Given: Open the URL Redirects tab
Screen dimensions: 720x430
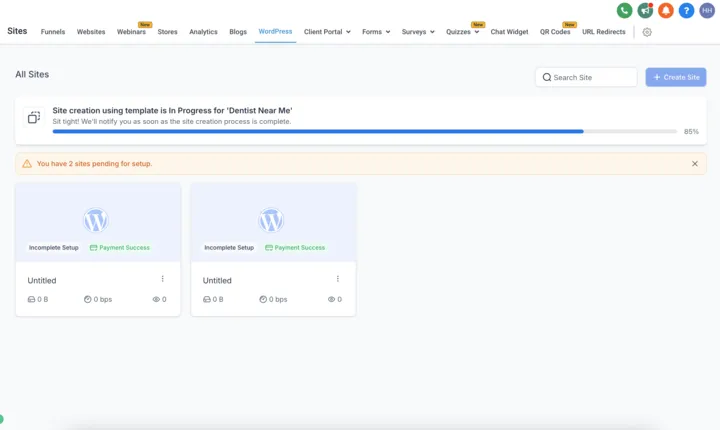Looking at the screenshot, I should [603, 32].
